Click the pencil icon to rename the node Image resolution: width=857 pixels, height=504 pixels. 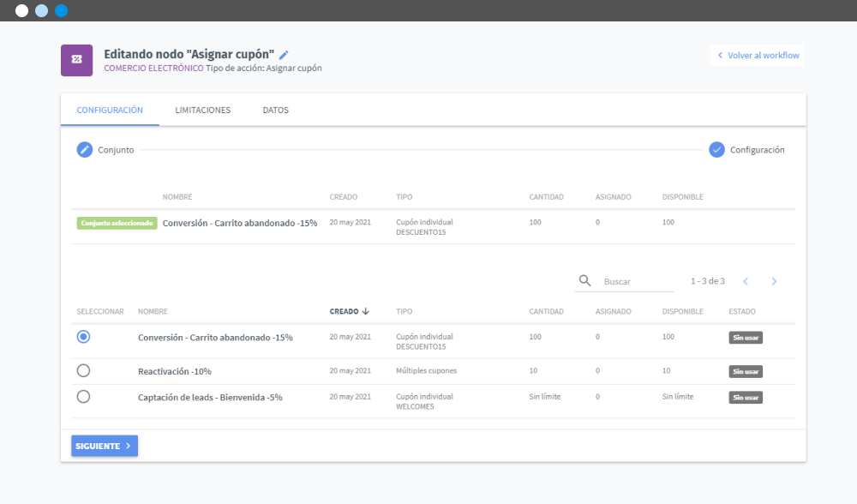pos(285,55)
